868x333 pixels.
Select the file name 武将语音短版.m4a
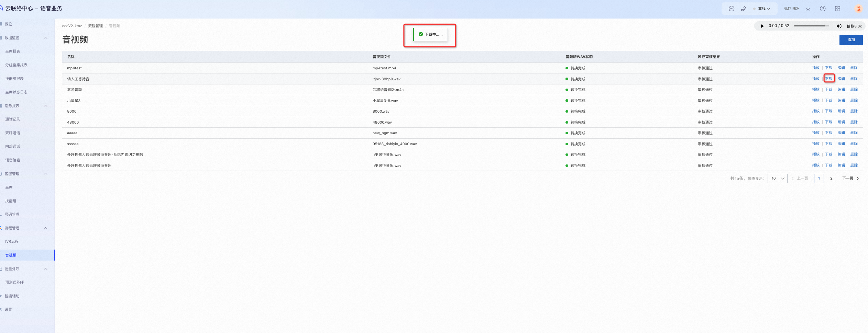(388, 90)
